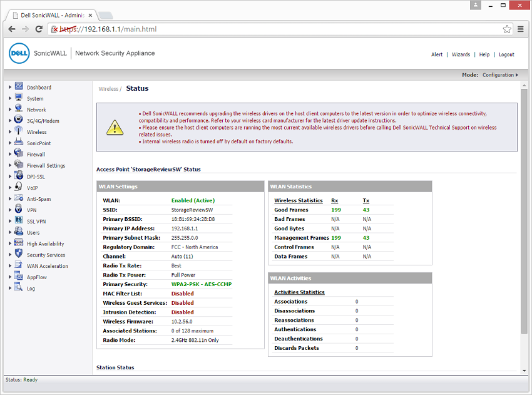Click the page vertical scrollbar thumb

[524, 211]
